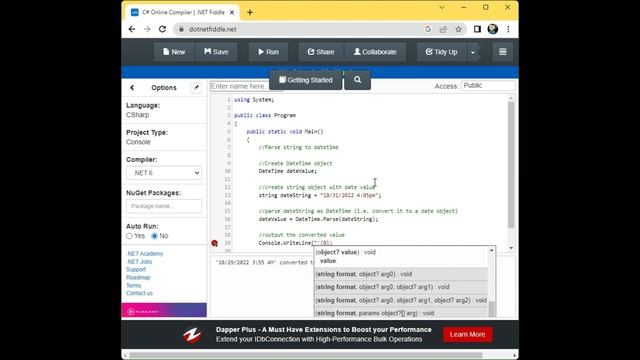The image size is (640, 360).
Task: Bookmark this page with star icon
Action: 458,29
